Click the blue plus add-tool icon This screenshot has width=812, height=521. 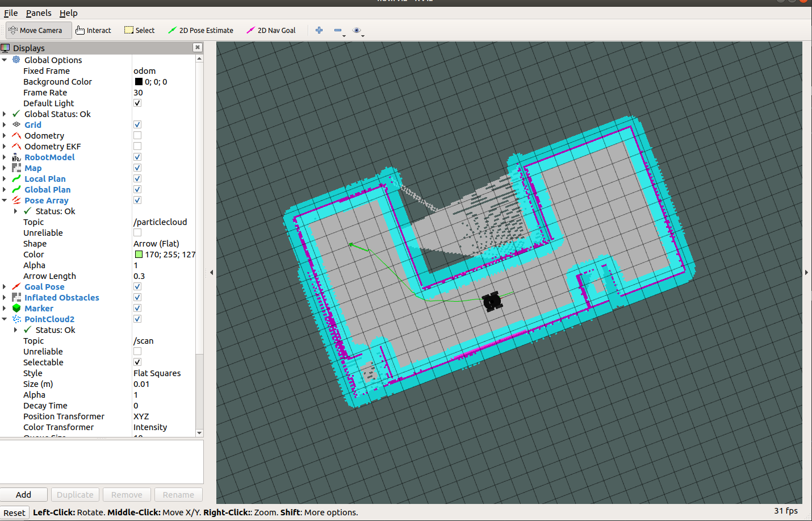pos(319,30)
